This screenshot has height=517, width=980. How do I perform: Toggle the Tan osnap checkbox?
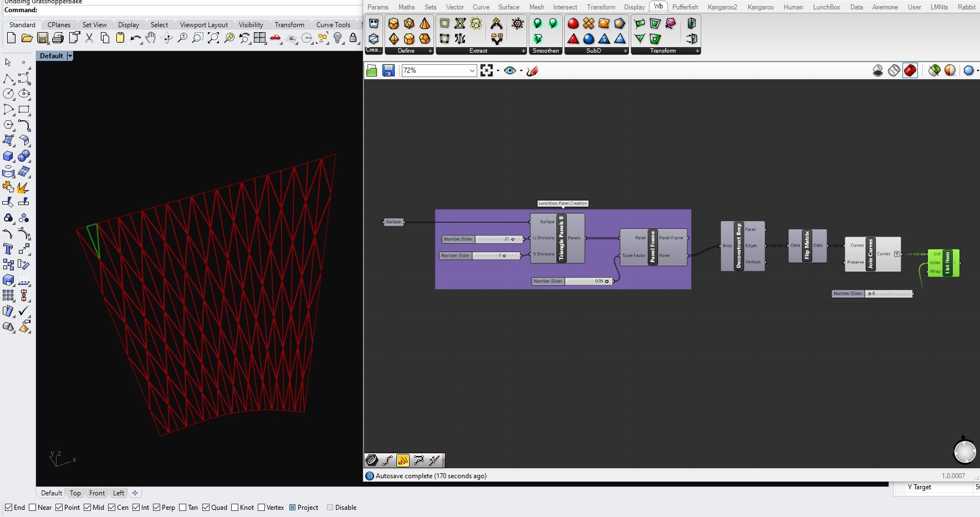tap(183, 508)
